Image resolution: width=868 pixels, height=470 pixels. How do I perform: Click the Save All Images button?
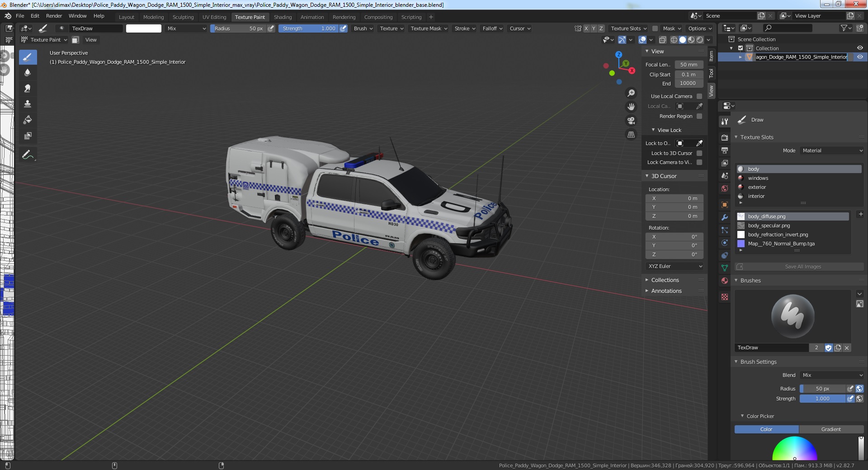pos(799,267)
